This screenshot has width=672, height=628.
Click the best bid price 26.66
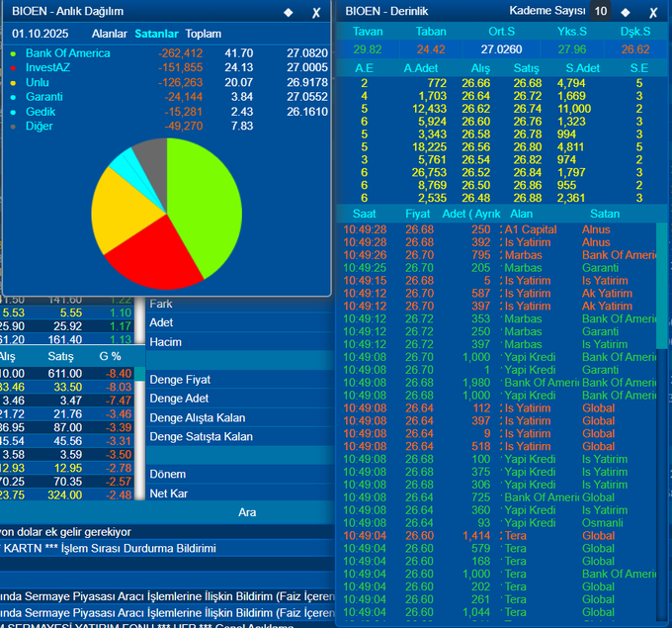(x=475, y=83)
